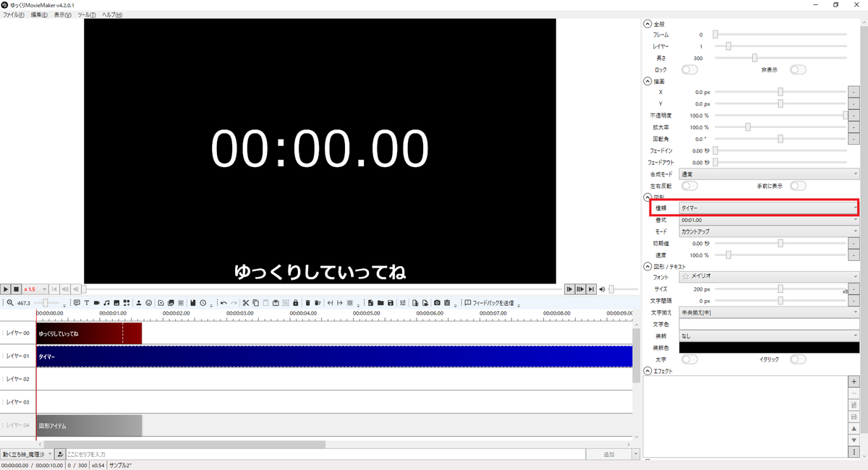Open the モード dropdown showing カウントアップ

pos(769,231)
